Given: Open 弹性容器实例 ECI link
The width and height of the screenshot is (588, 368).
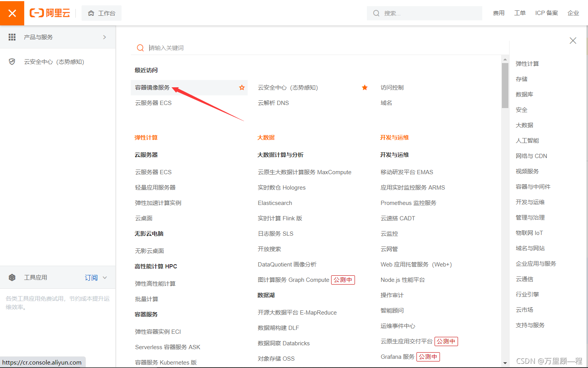Looking at the screenshot, I should [x=158, y=332].
